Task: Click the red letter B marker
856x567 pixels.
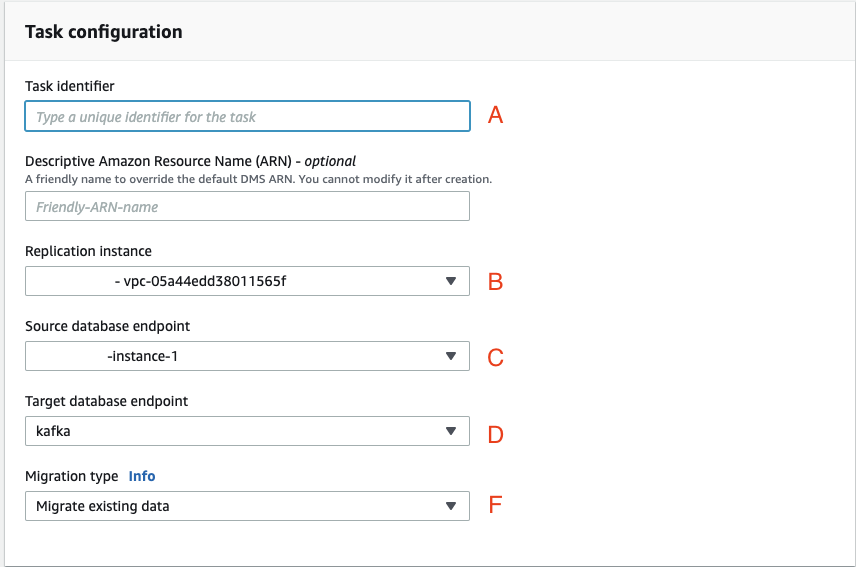Action: pyautogui.click(x=495, y=282)
